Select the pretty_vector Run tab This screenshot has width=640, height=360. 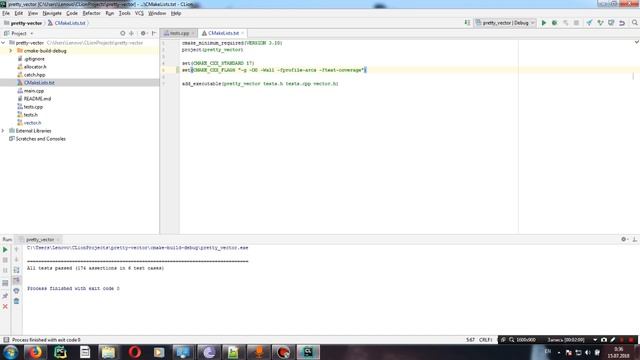click(40, 240)
